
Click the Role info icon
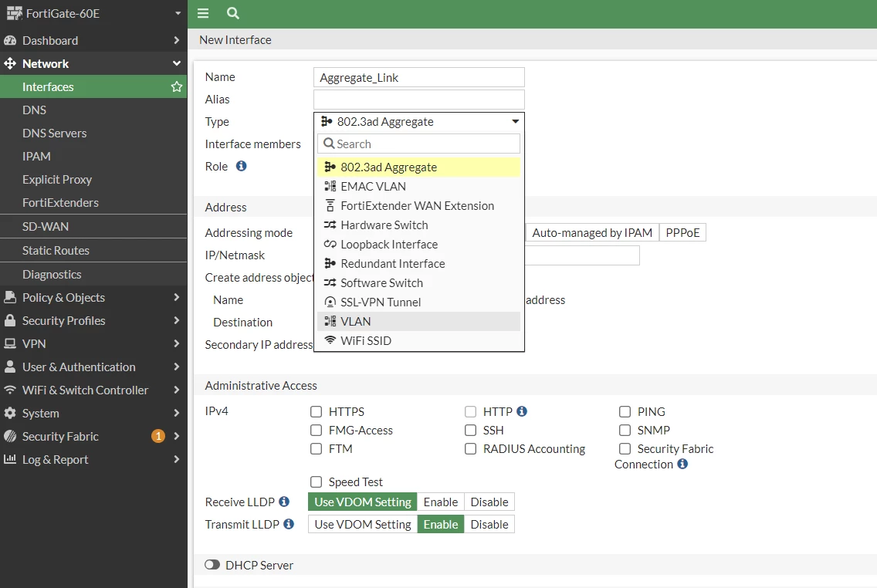pyautogui.click(x=241, y=166)
